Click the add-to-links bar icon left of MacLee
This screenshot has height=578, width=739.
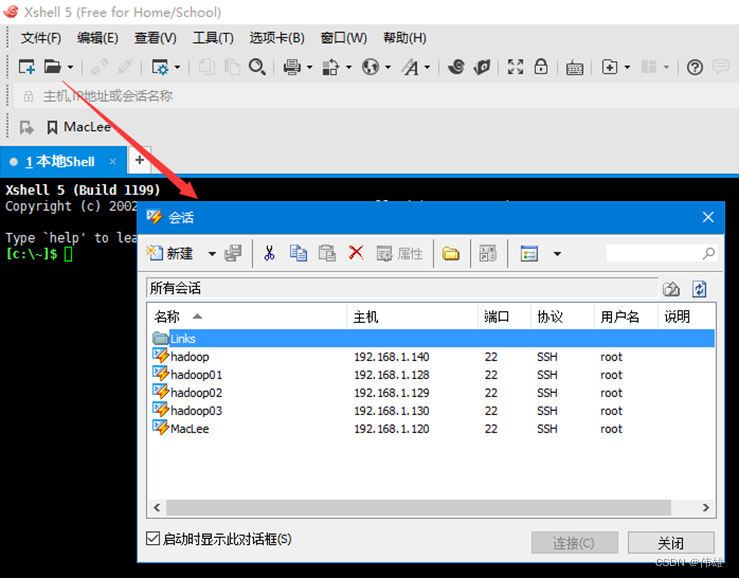coord(26,127)
